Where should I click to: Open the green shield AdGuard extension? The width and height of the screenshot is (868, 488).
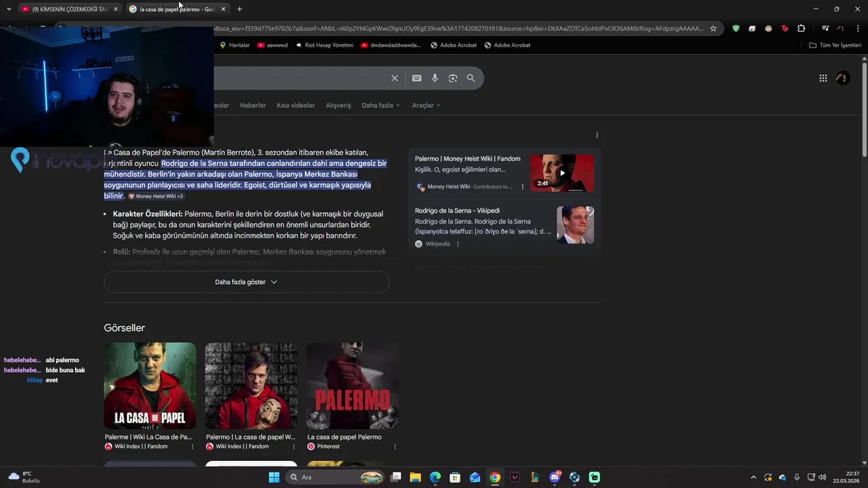[736, 28]
